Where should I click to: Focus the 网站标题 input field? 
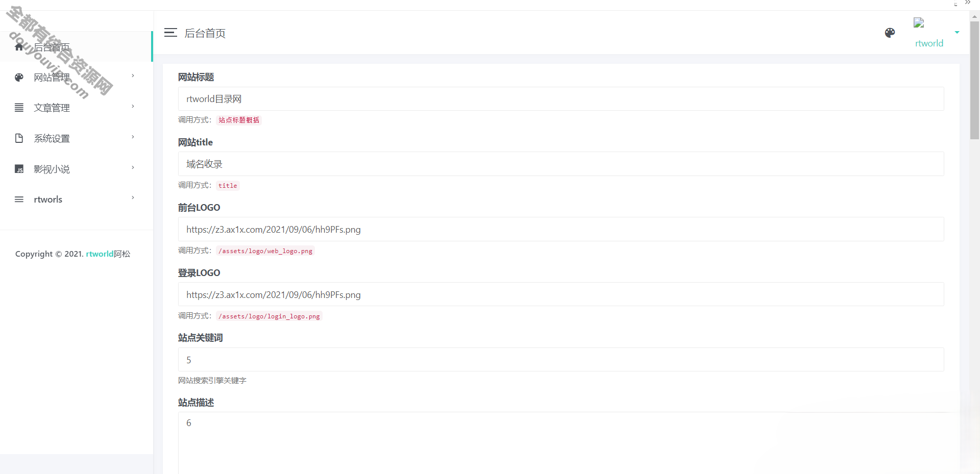[561, 99]
